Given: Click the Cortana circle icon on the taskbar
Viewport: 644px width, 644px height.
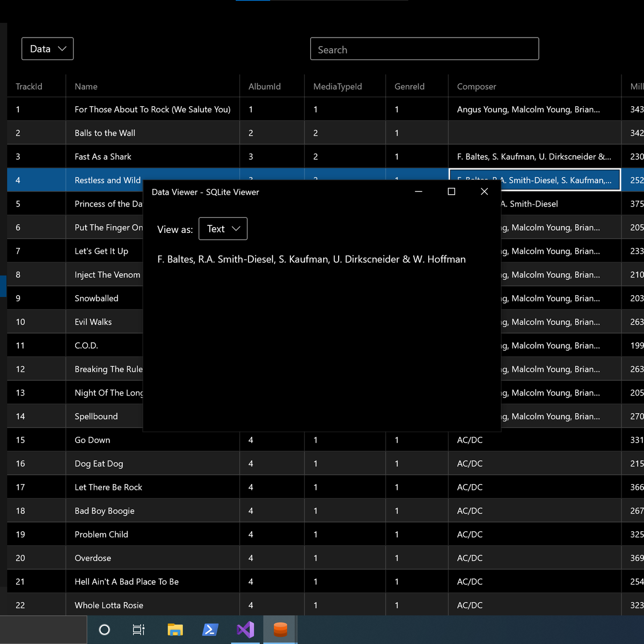Looking at the screenshot, I should (x=104, y=629).
